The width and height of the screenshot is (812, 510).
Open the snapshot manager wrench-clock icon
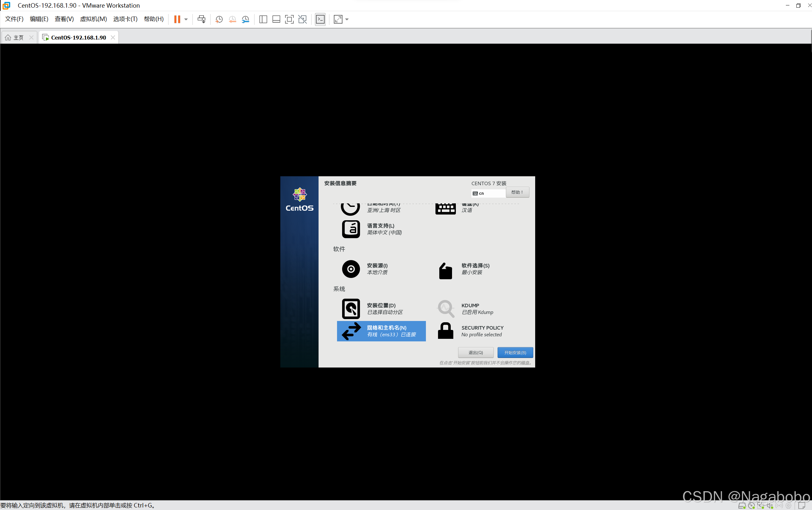point(245,19)
